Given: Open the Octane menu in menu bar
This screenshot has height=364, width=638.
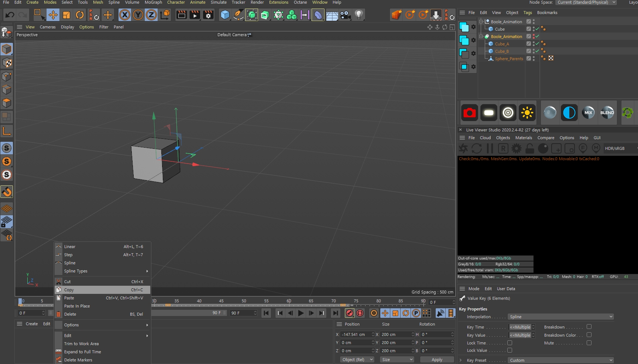Looking at the screenshot, I should click(300, 2).
